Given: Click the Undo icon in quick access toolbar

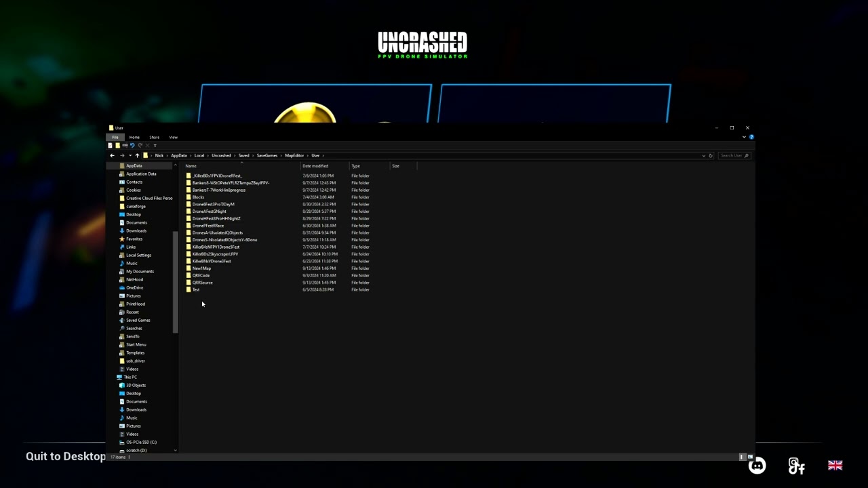Looking at the screenshot, I should (132, 145).
